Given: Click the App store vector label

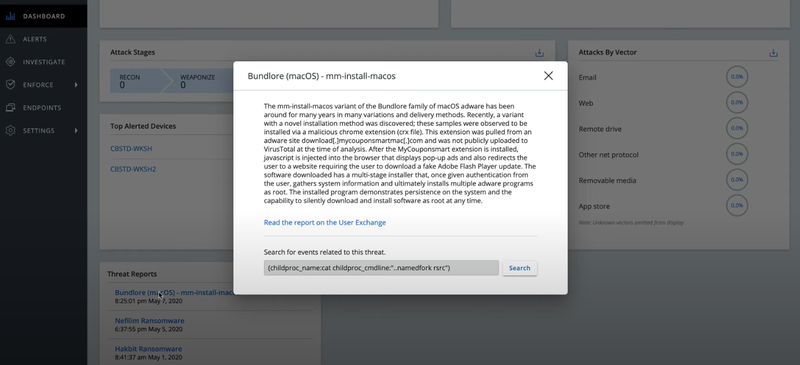Looking at the screenshot, I should click(594, 206).
